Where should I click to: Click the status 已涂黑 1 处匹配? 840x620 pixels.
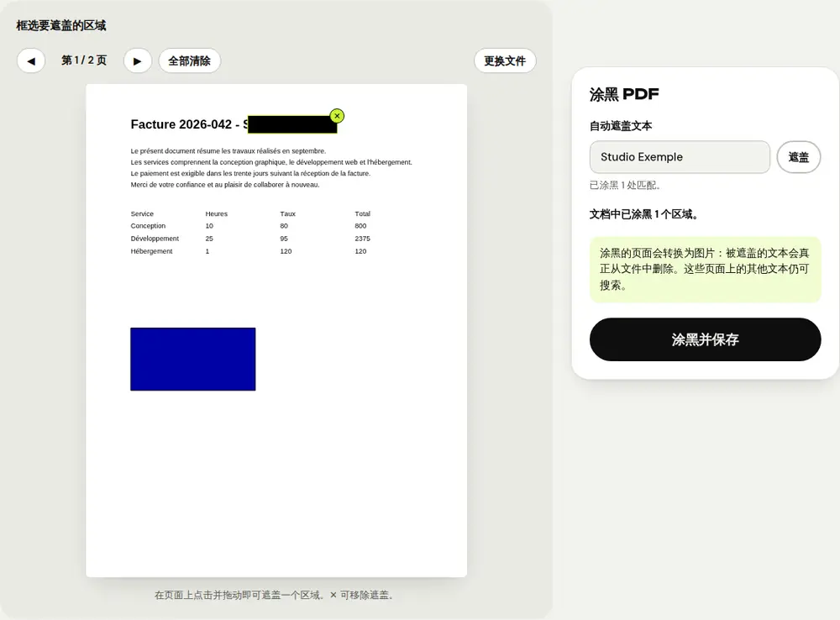(x=625, y=186)
